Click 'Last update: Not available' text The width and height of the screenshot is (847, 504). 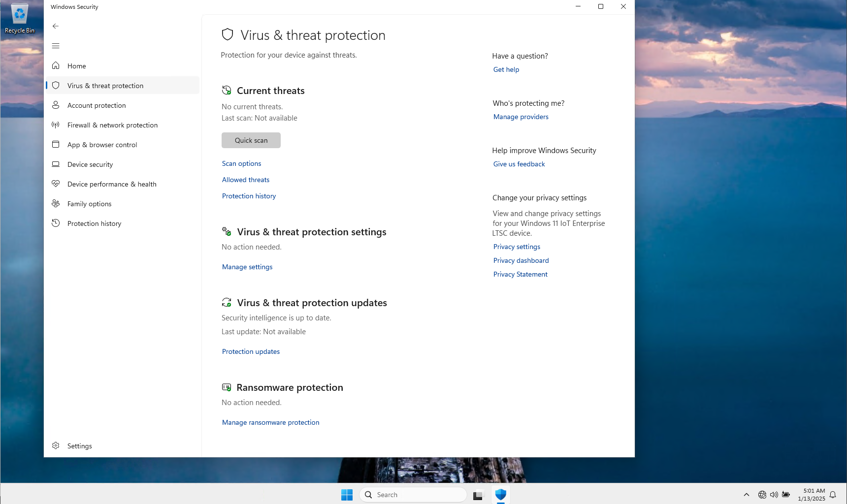[263, 332]
